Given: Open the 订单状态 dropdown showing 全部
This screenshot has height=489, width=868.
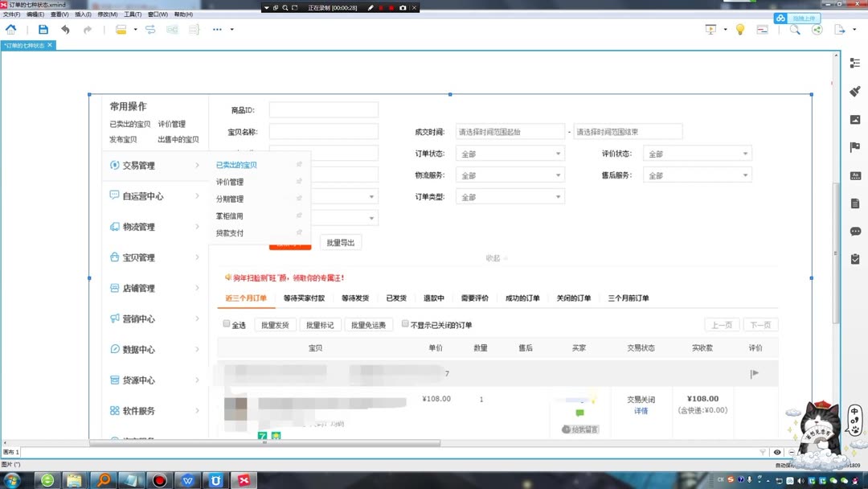Looking at the screenshot, I should click(x=509, y=153).
